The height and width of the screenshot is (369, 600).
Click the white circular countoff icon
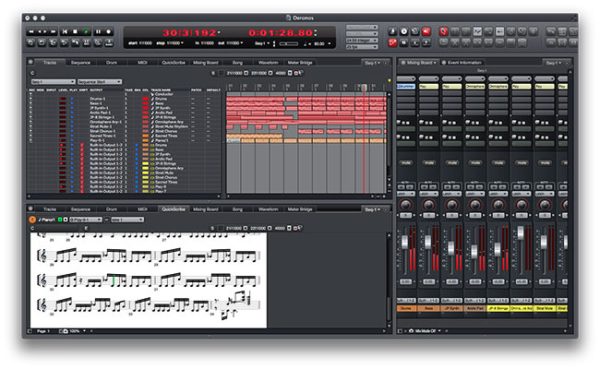(x=404, y=31)
